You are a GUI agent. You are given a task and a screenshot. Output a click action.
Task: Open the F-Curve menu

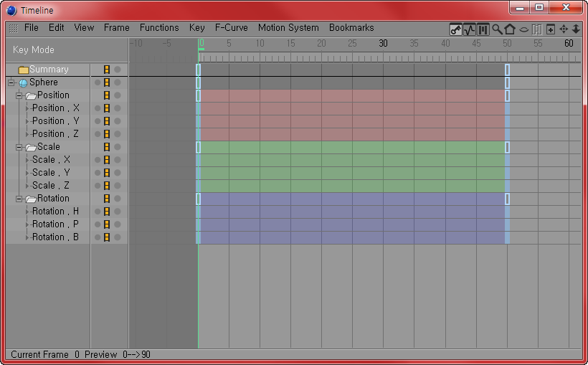point(232,28)
